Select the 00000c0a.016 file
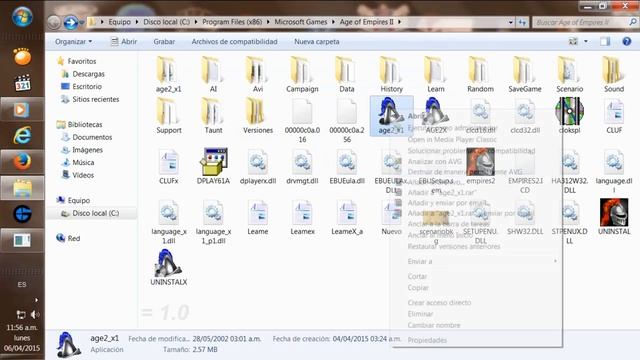 point(302,120)
